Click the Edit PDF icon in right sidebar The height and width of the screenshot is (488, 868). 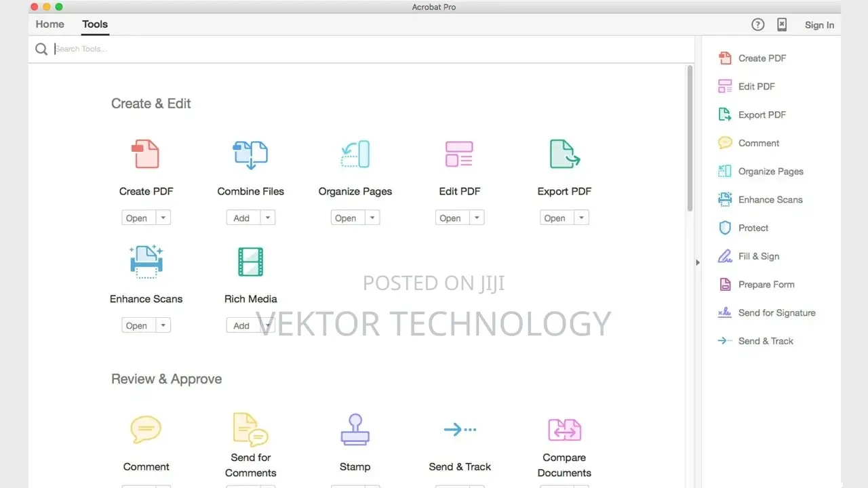point(725,87)
